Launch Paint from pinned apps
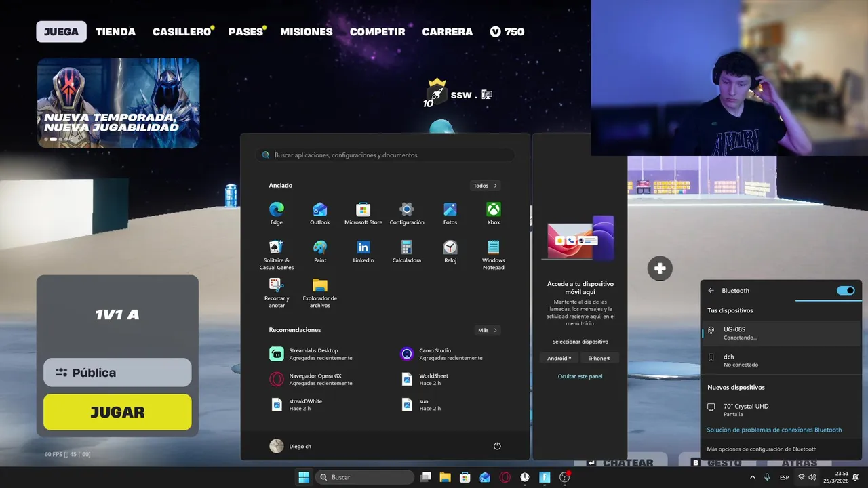Viewport: 868px width, 488px height. coord(320,251)
